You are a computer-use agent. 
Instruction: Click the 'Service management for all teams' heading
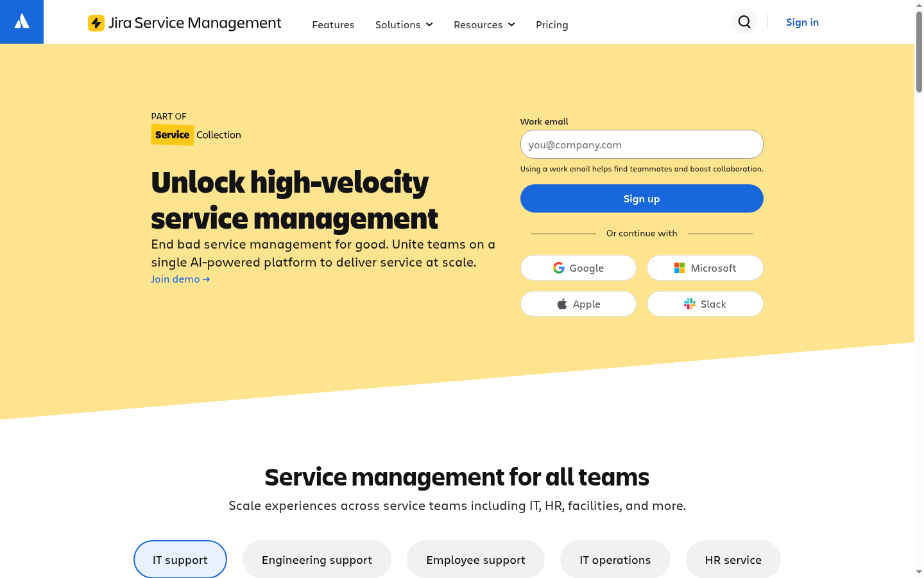pyautogui.click(x=457, y=477)
